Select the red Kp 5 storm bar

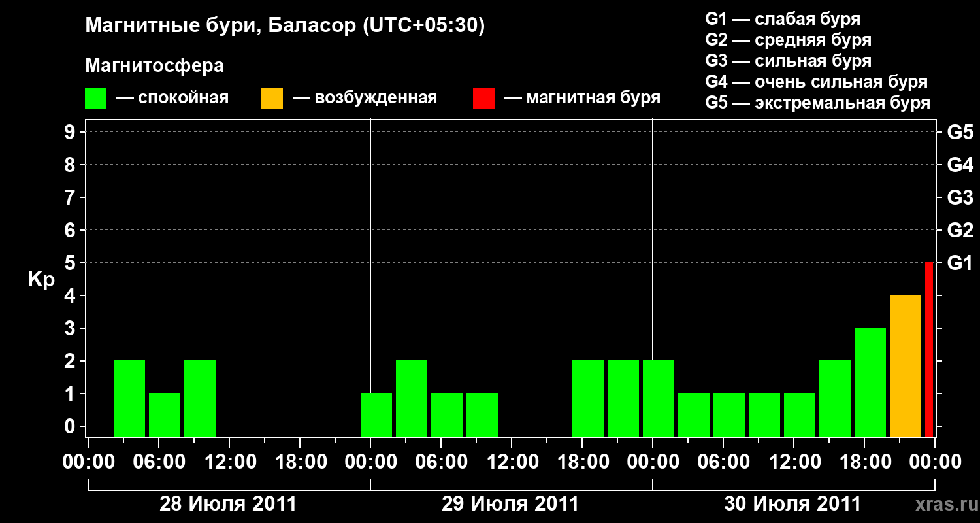929,349
